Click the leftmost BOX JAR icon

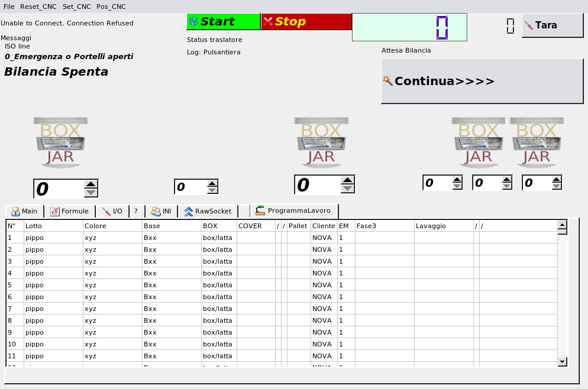[60, 142]
